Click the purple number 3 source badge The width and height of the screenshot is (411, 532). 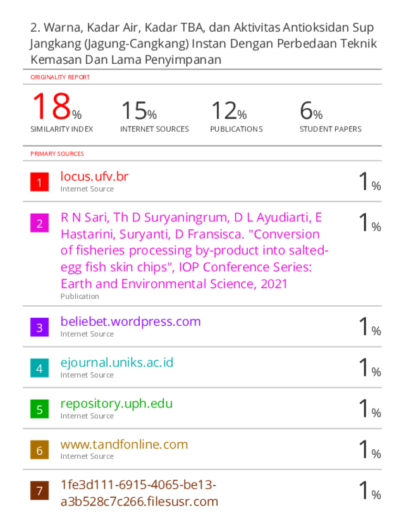39,327
